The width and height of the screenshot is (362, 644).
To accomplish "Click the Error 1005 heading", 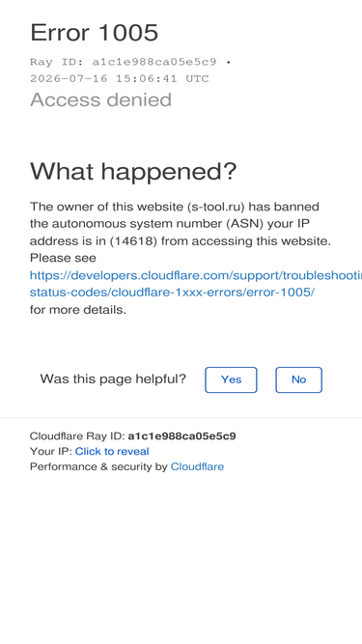I will [x=94, y=32].
